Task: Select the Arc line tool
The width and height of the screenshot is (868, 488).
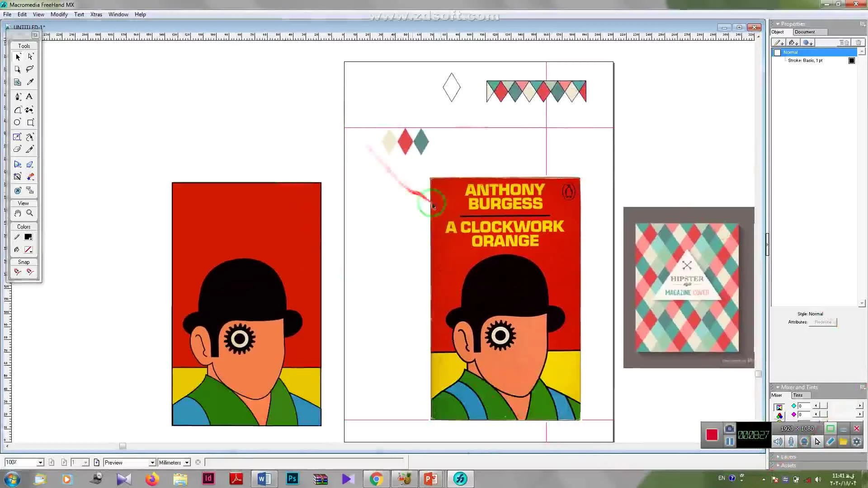Action: click(x=18, y=110)
